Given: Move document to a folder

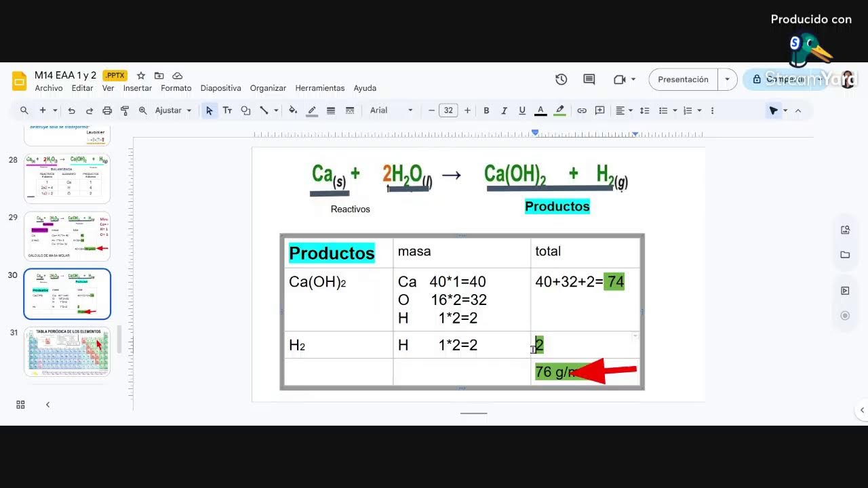Looking at the screenshot, I should click(x=159, y=75).
